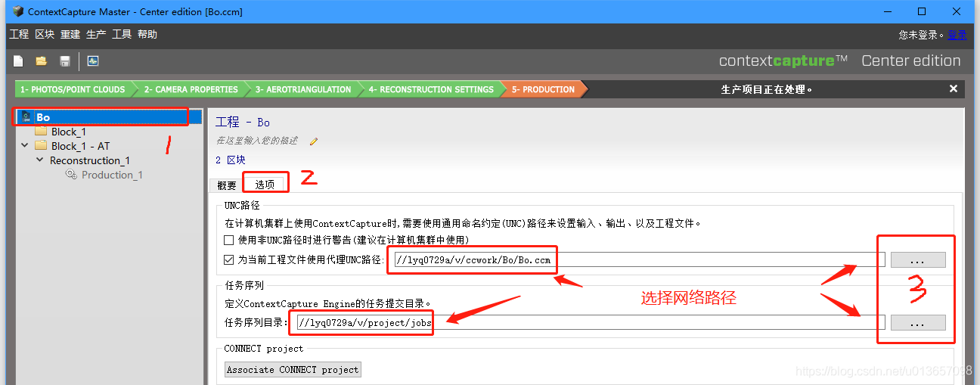Click the Block_1 folder icon
The width and height of the screenshot is (980, 385).
point(41,132)
